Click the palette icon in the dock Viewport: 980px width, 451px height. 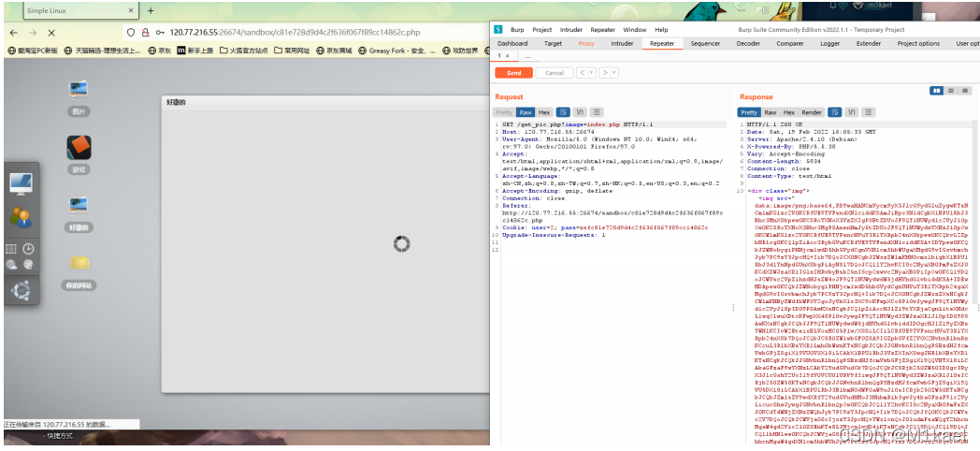point(28,265)
